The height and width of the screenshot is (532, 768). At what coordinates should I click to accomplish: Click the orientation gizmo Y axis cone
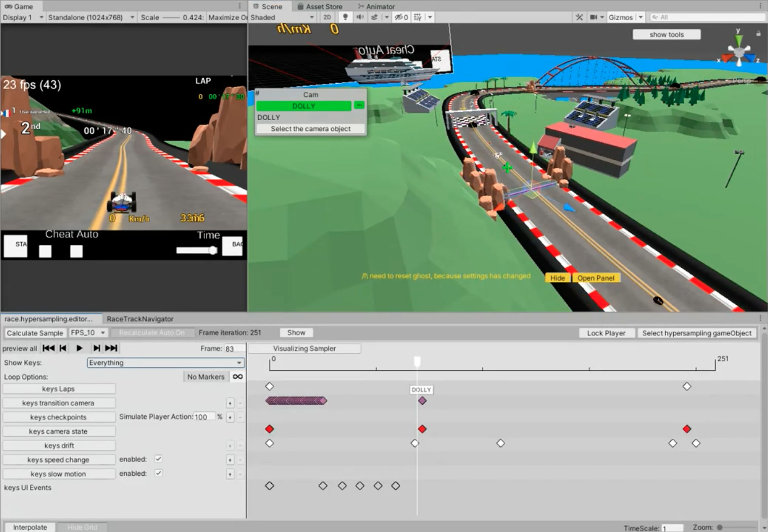pos(739,40)
